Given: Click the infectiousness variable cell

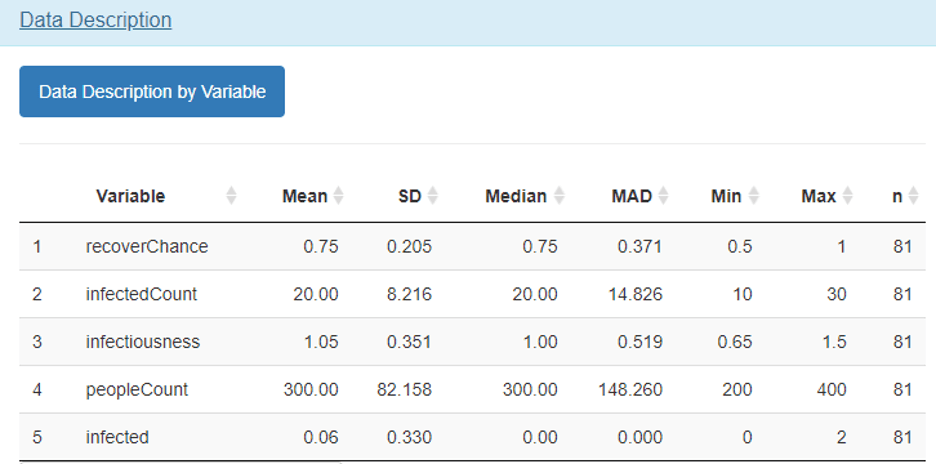Looking at the screenshot, I should [143, 342].
